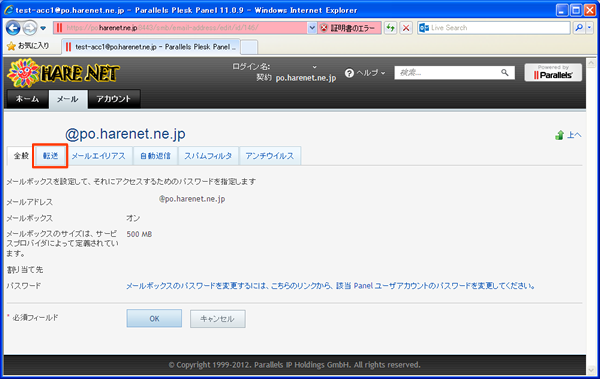The height and width of the screenshot is (379, 600).
Task: Click the HARE NET logo
Action: [x=63, y=73]
